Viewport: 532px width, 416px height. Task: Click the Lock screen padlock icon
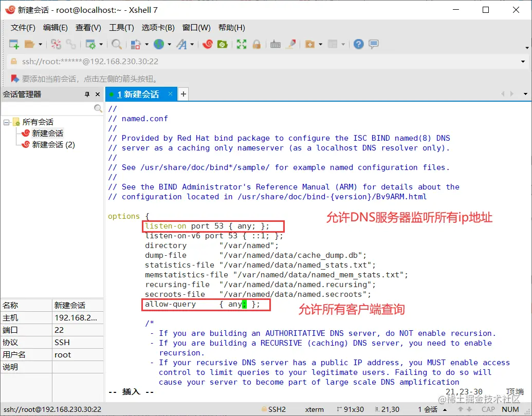click(256, 44)
